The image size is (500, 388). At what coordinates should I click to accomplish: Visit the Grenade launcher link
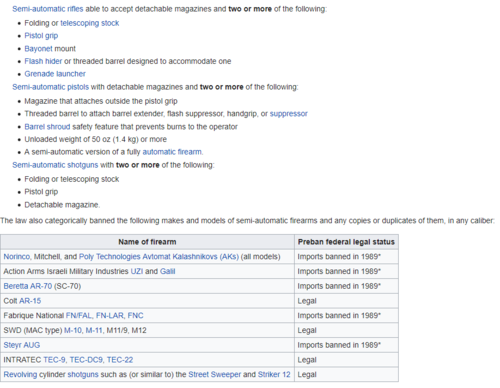[x=55, y=74]
